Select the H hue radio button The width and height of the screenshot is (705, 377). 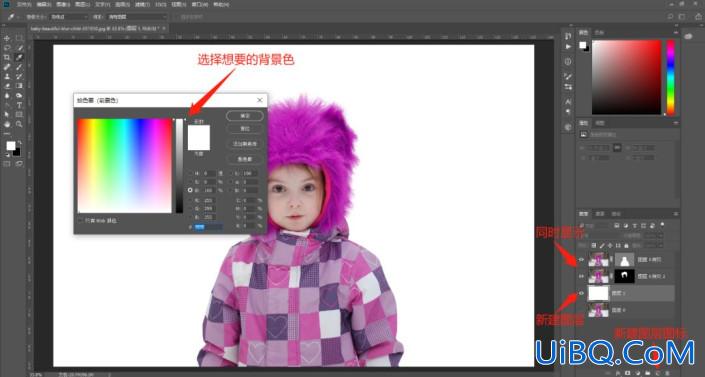tap(190, 173)
